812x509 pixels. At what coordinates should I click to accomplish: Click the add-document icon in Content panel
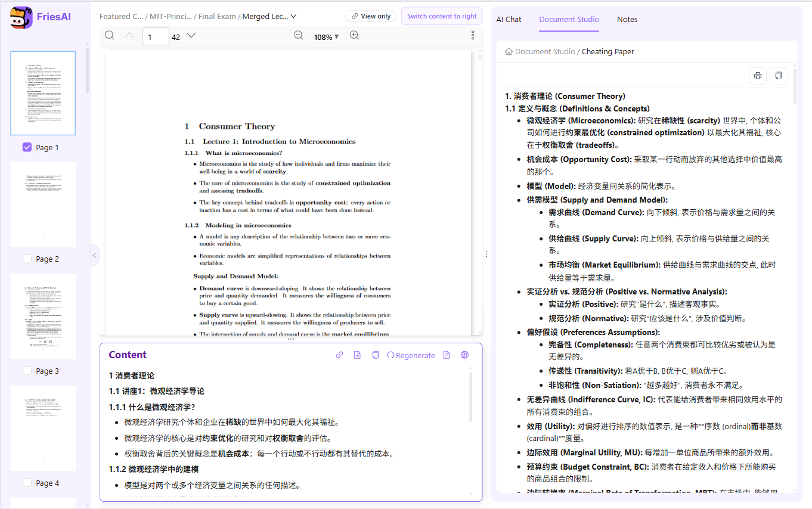pyautogui.click(x=357, y=355)
